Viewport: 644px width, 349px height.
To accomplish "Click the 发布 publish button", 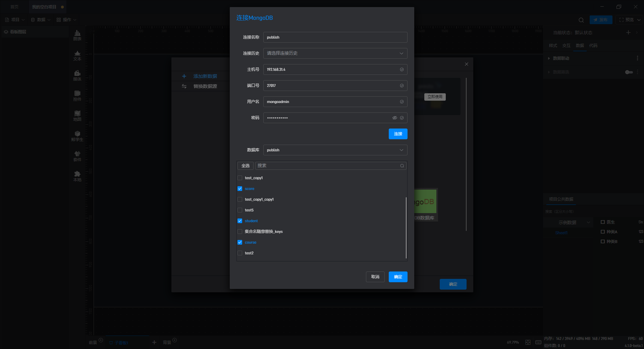I will point(601,20).
